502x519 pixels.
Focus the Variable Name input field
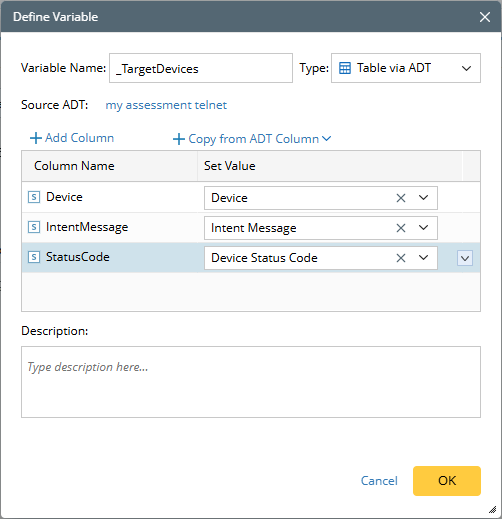[x=201, y=68]
